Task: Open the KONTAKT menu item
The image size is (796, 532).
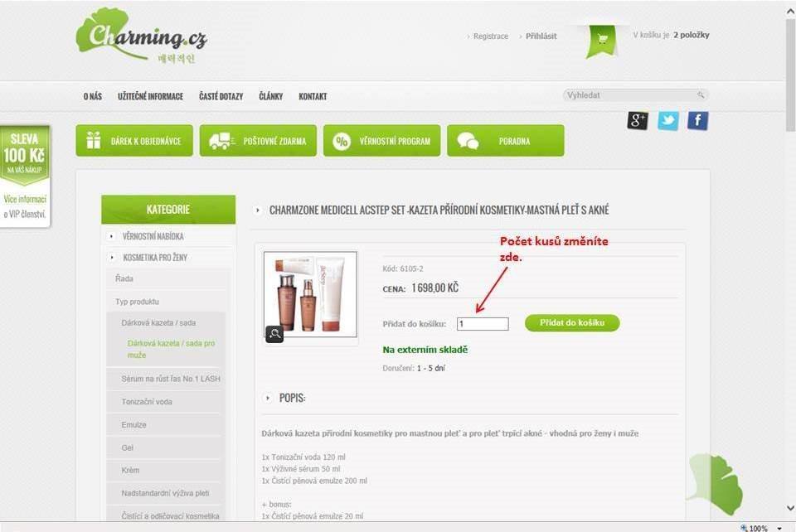Action: (x=313, y=96)
